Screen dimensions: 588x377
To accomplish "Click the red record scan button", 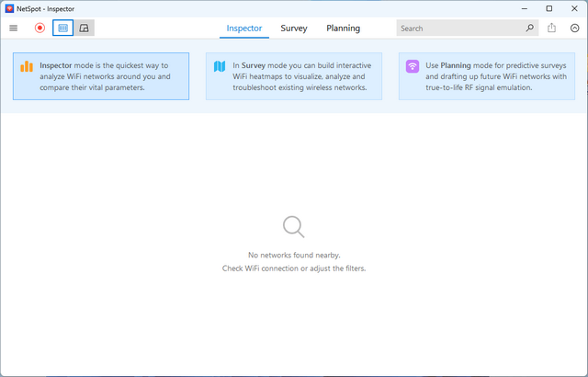I will (40, 29).
